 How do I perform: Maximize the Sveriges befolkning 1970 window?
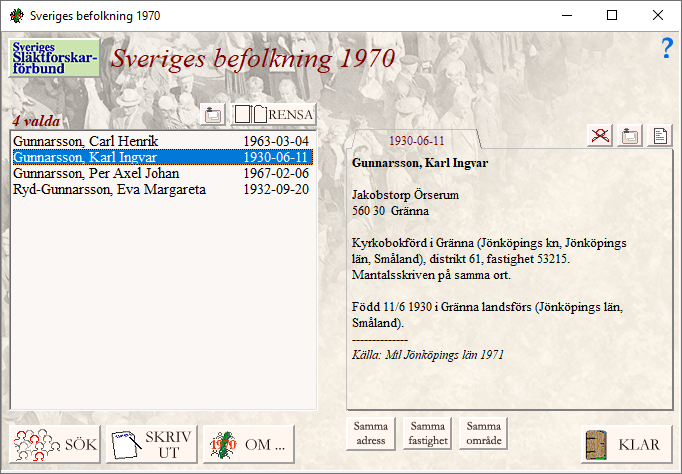(612, 16)
